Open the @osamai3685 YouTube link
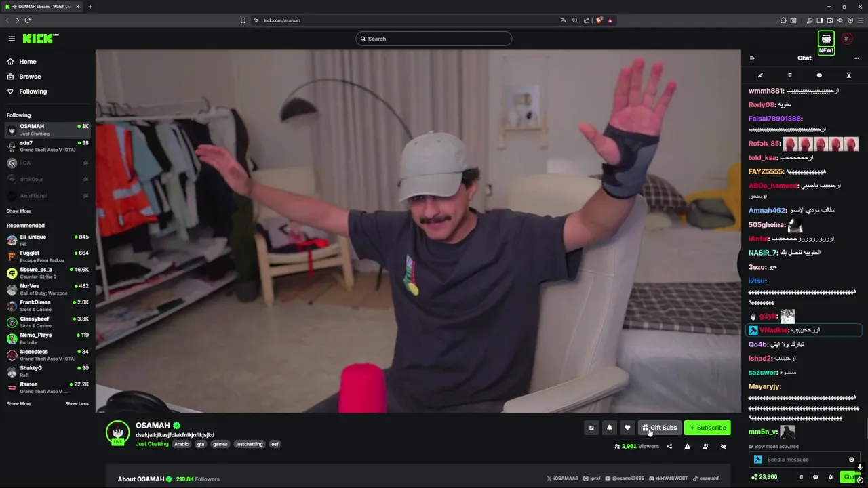 pos(625,479)
